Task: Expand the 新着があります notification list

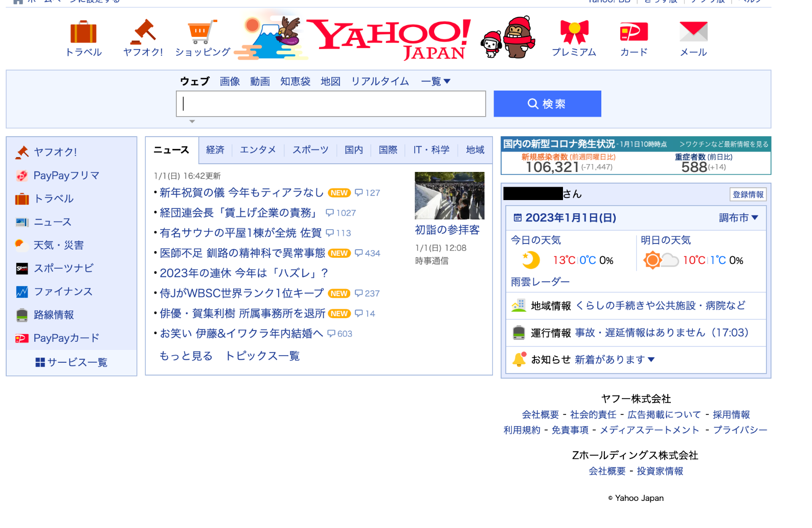Action: (x=614, y=360)
